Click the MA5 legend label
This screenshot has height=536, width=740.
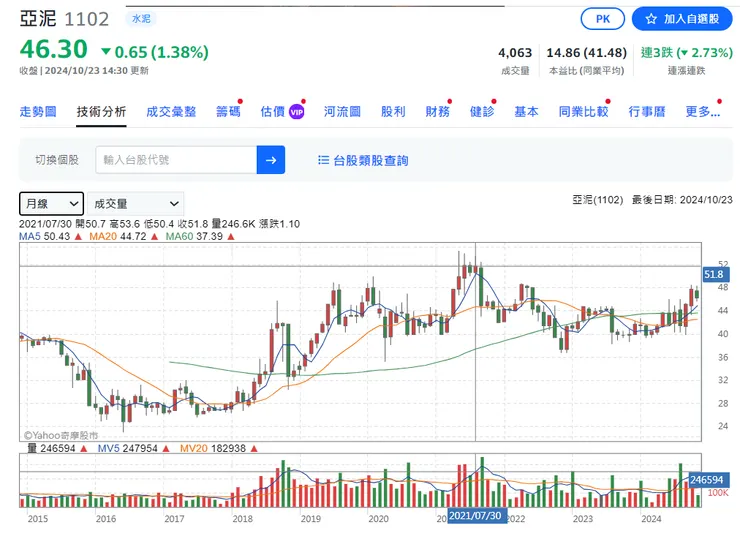(x=30, y=236)
